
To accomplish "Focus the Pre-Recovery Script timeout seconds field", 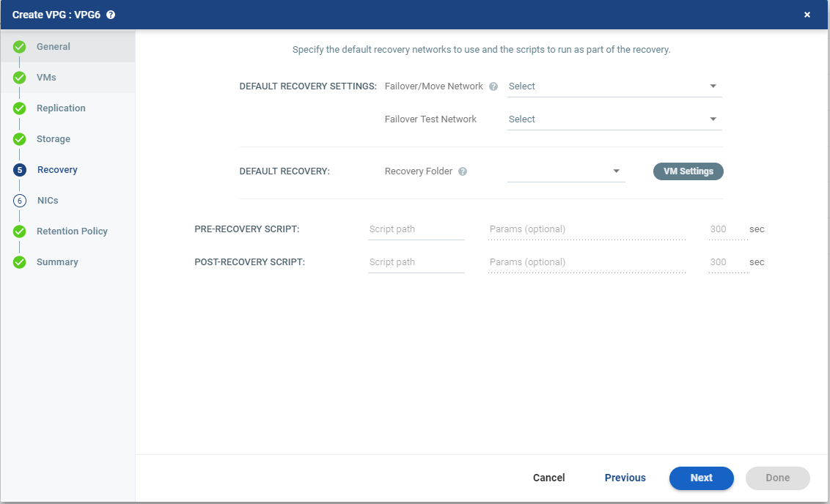I will tap(728, 229).
